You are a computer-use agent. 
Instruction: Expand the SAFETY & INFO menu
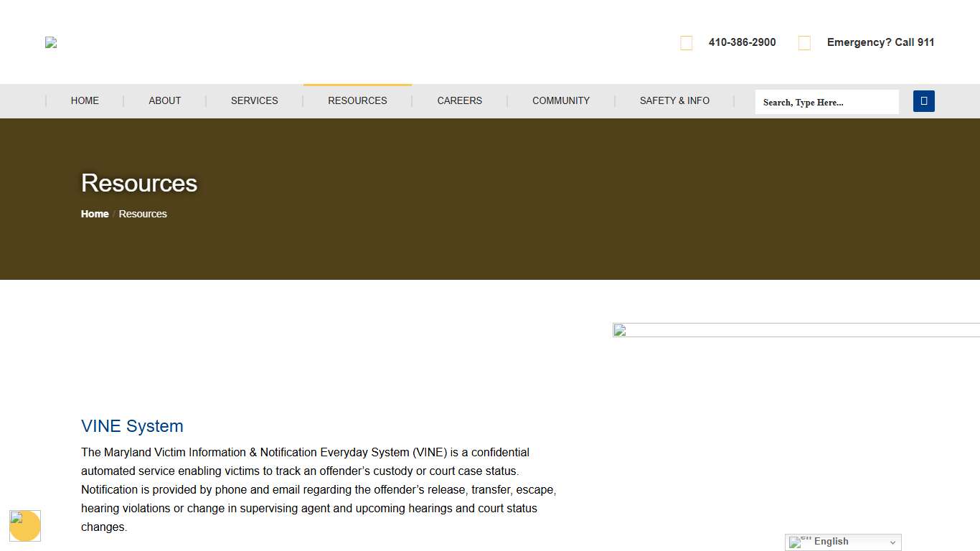674,100
